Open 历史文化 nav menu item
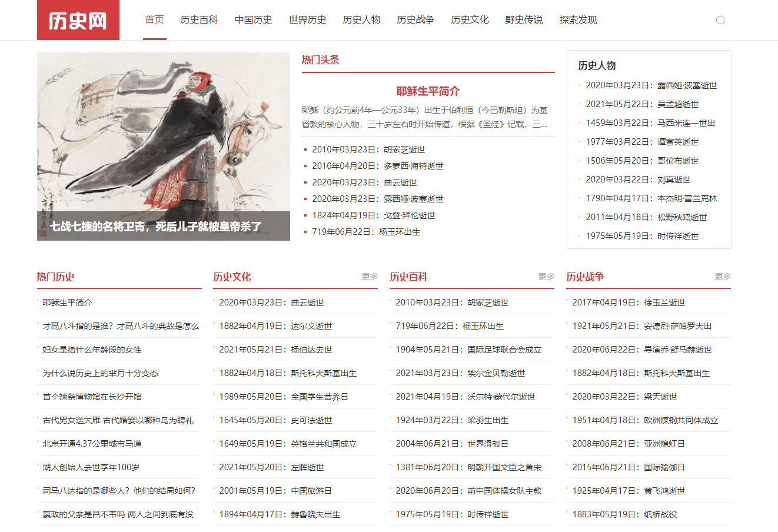Screen dimensions: 778x532 tap(470, 20)
